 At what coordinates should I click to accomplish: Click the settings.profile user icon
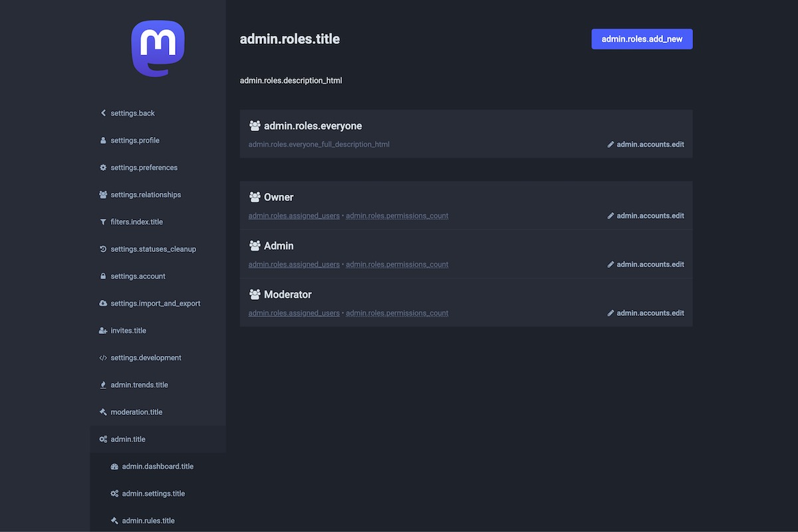103,140
